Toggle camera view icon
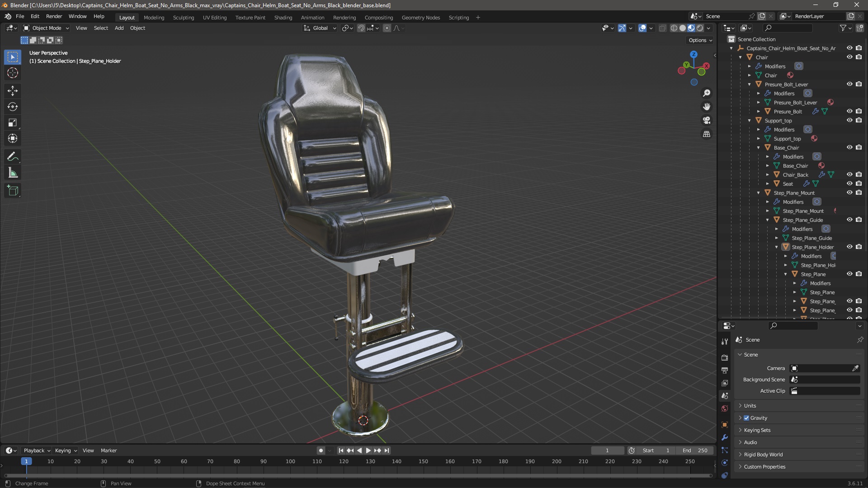 (x=707, y=120)
